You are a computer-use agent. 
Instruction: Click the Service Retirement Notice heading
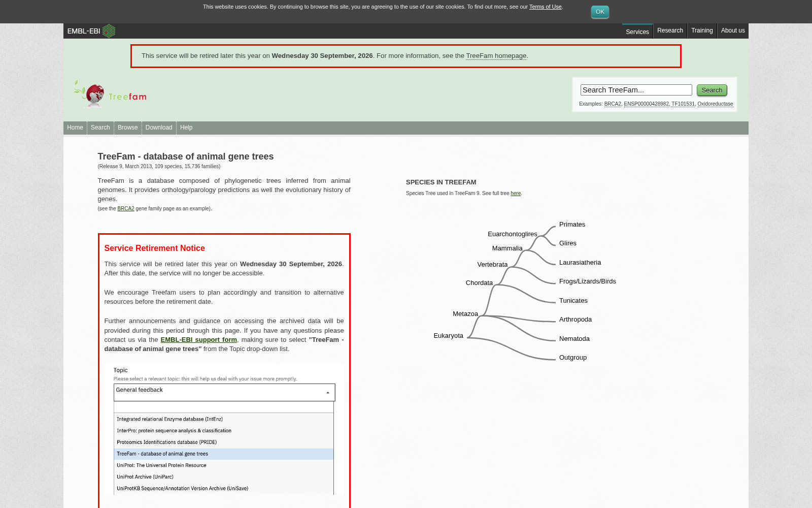click(155, 248)
